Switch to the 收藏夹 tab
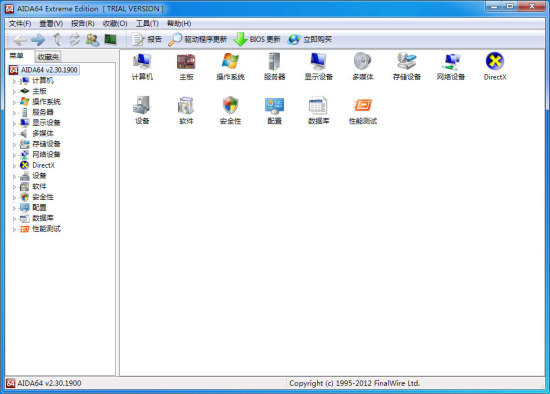The height and width of the screenshot is (394, 550). coord(48,56)
